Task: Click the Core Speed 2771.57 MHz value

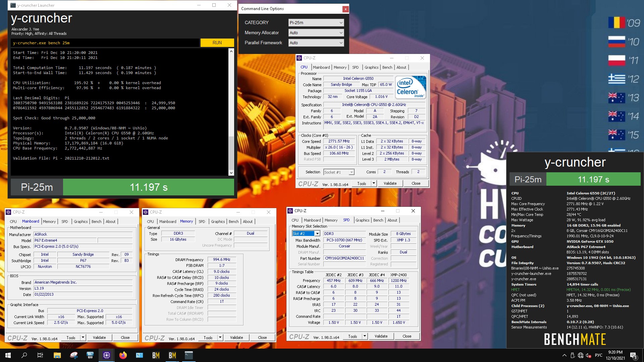Action: [x=339, y=141]
